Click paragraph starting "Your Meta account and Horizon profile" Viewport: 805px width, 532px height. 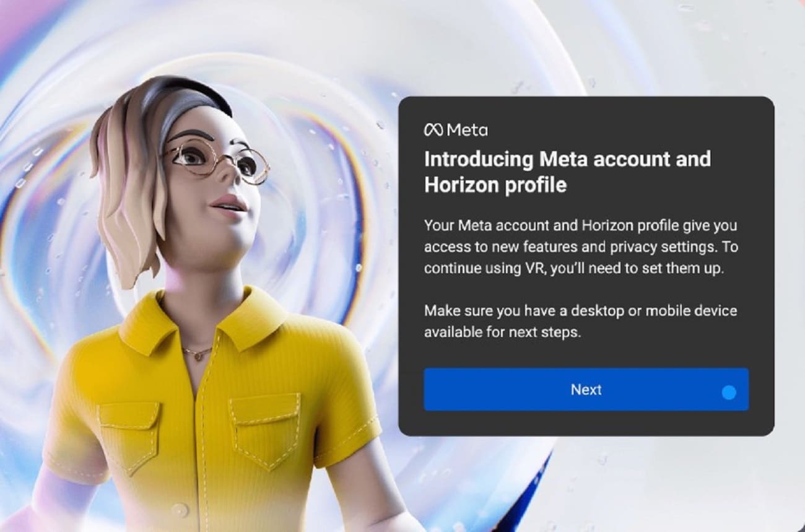580,247
